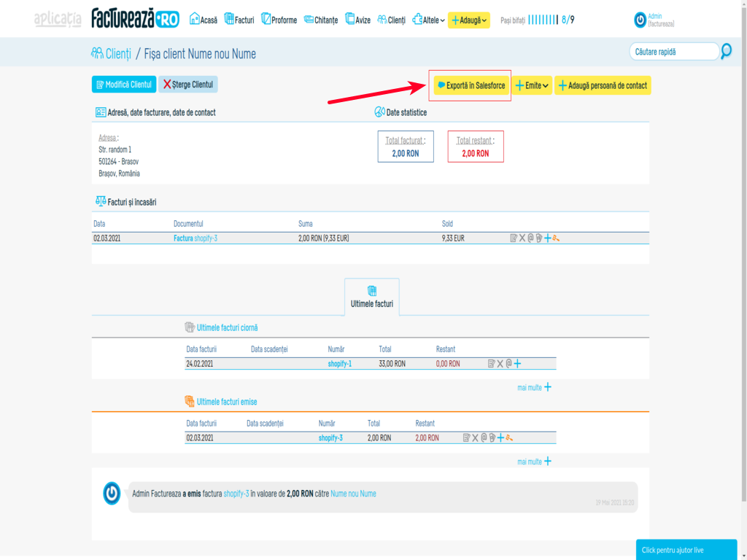Select the duplicate document icon on shopify-3 row
Image resolution: width=747 pixels, height=560 pixels.
[x=492, y=437]
